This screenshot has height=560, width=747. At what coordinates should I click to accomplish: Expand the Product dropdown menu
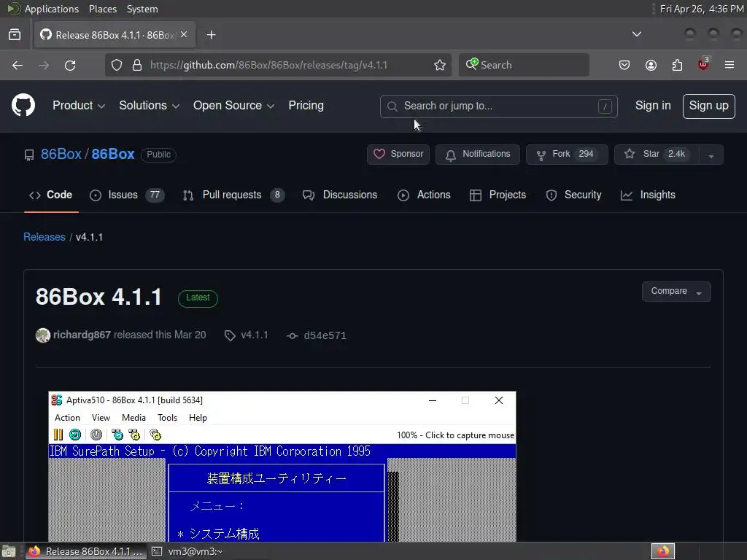pos(79,106)
